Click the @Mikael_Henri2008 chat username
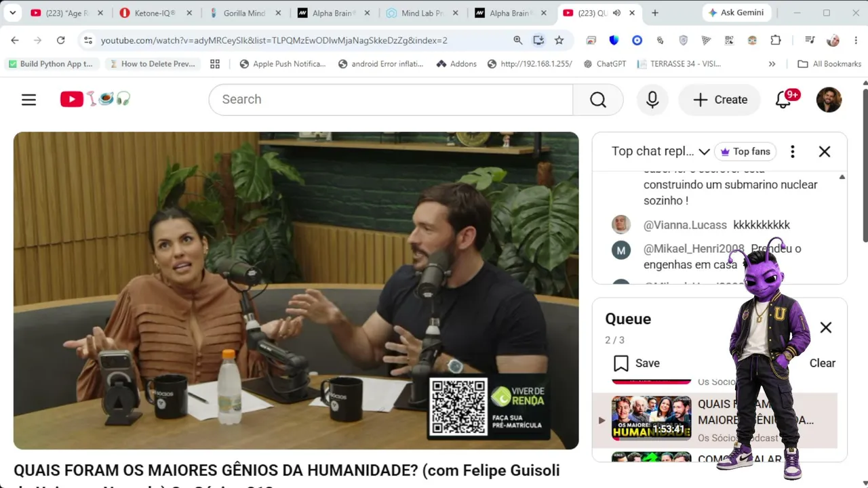 click(x=694, y=249)
